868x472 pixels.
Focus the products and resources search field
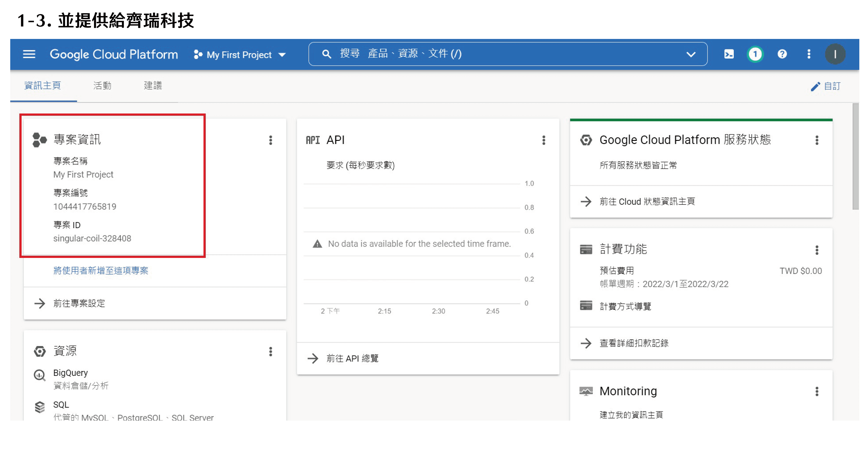click(x=507, y=54)
